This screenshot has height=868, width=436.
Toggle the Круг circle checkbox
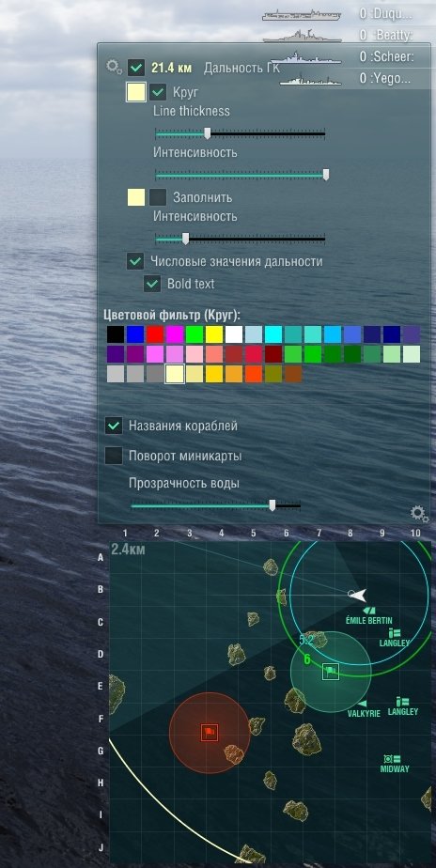coord(159,91)
